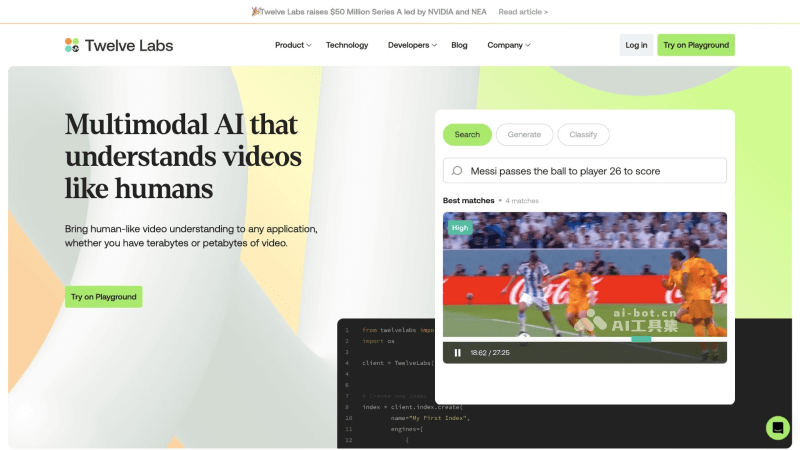Viewport: 800px width, 450px height.
Task: Expand the Developers dropdown menu
Action: click(x=412, y=45)
